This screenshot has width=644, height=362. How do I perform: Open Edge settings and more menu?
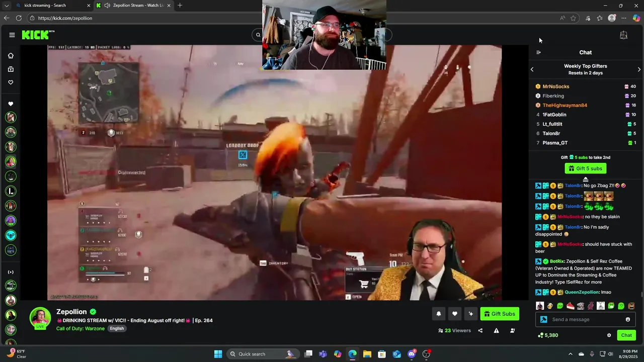[x=624, y=18]
